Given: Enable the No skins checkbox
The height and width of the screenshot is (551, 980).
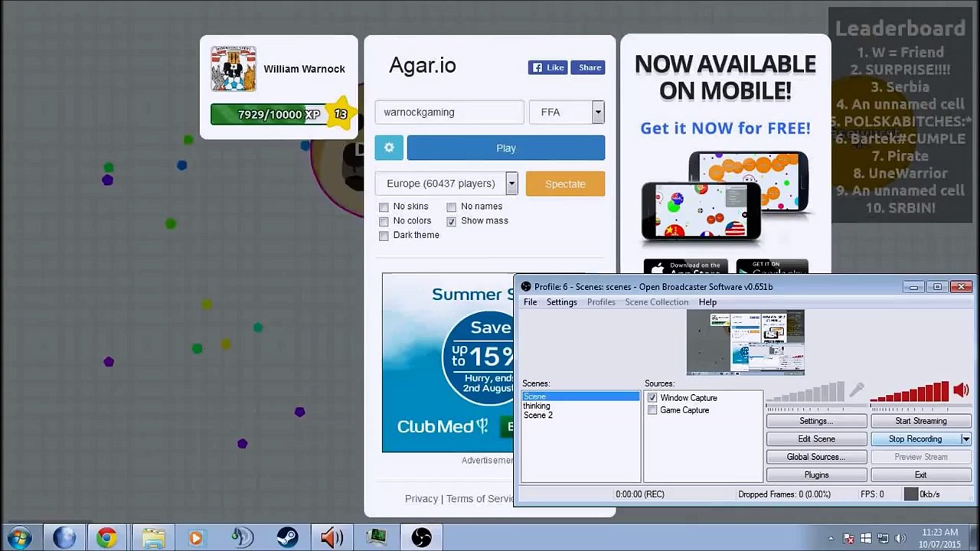Looking at the screenshot, I should click(x=384, y=207).
